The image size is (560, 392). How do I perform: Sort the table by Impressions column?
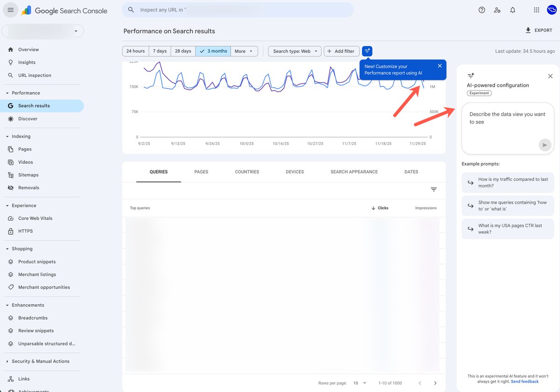click(426, 208)
